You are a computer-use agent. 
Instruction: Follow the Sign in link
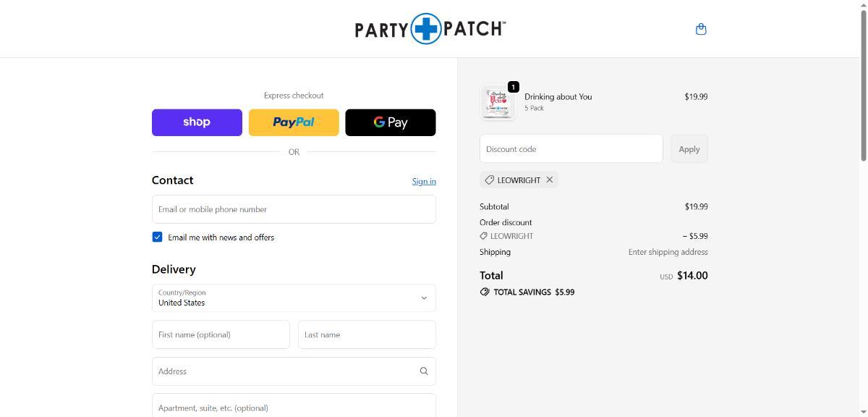pos(424,181)
